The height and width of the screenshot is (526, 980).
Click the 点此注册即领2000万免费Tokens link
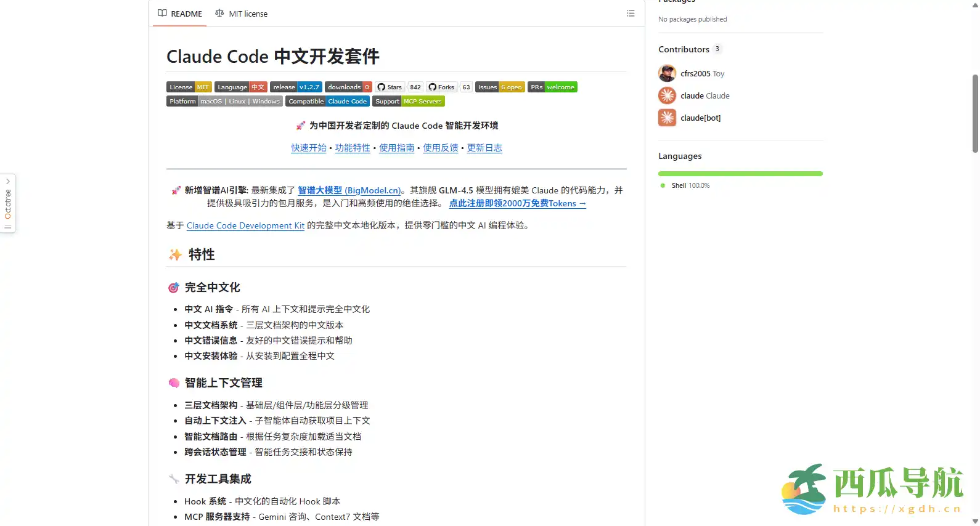pos(517,204)
